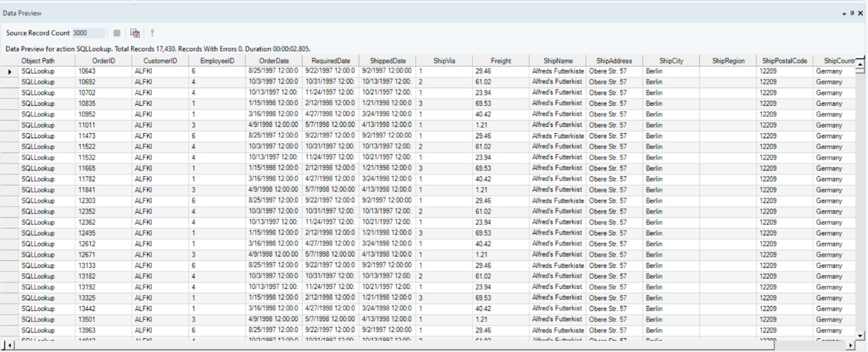This screenshot has width=868, height=352.
Task: Click the Source Record Count field
Action: 88,33
